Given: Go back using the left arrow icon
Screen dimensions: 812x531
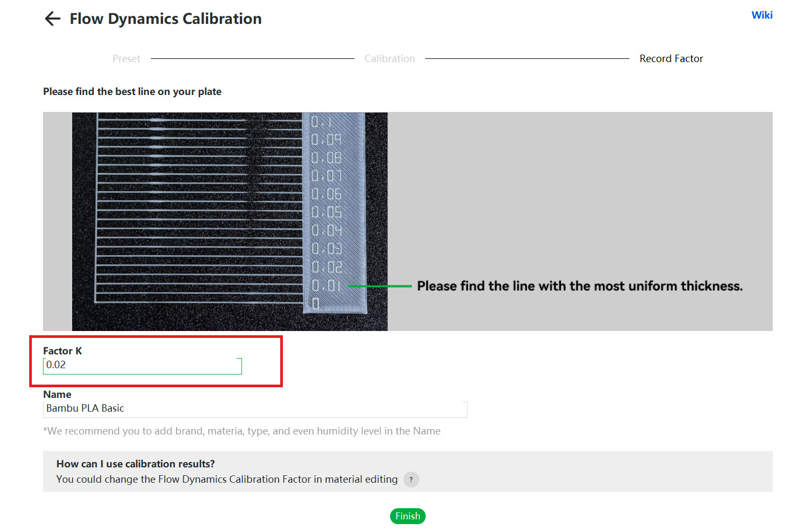Looking at the screenshot, I should tap(53, 19).
